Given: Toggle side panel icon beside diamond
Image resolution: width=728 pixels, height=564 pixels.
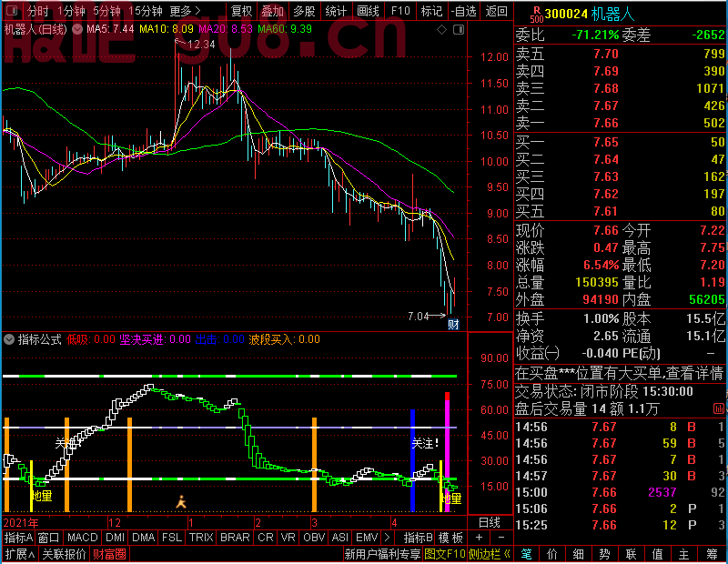Looking at the screenshot, I should pyautogui.click(x=459, y=30).
